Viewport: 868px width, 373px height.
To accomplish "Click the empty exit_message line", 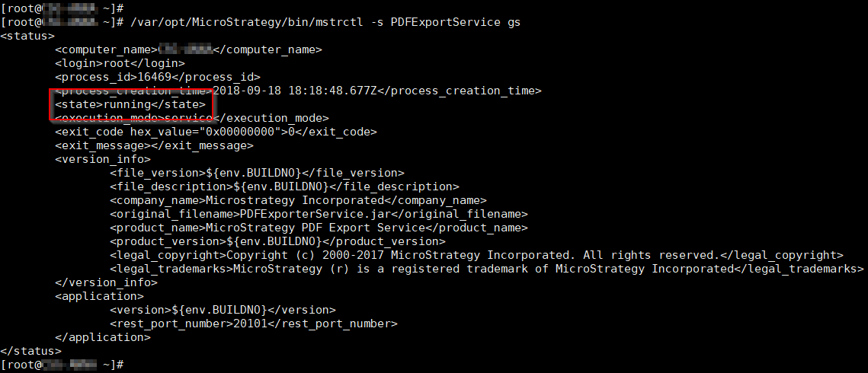I will 154,146.
